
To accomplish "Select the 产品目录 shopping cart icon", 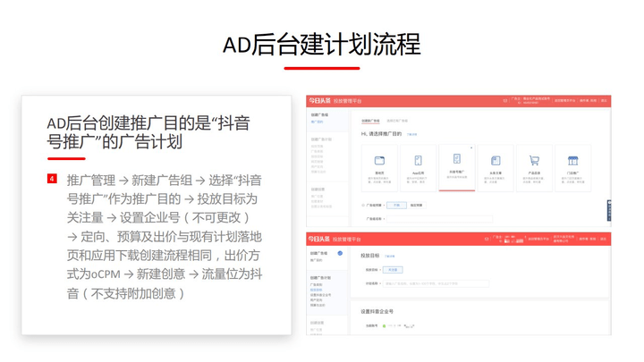I will [x=534, y=161].
